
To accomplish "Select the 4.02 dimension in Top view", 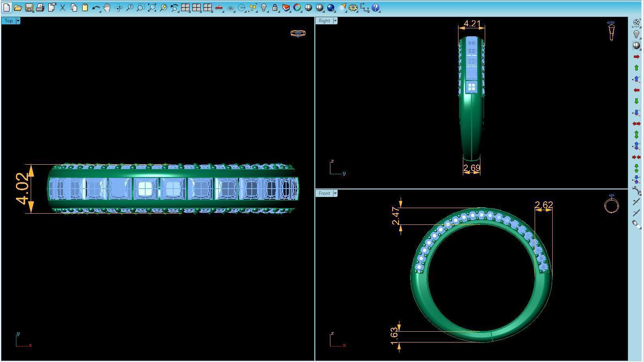I will (x=23, y=188).
